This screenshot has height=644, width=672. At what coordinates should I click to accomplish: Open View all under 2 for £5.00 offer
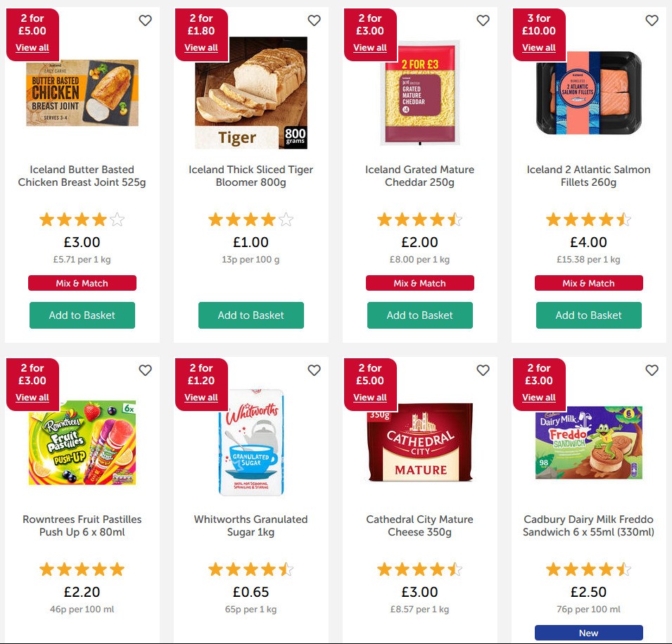click(x=32, y=48)
